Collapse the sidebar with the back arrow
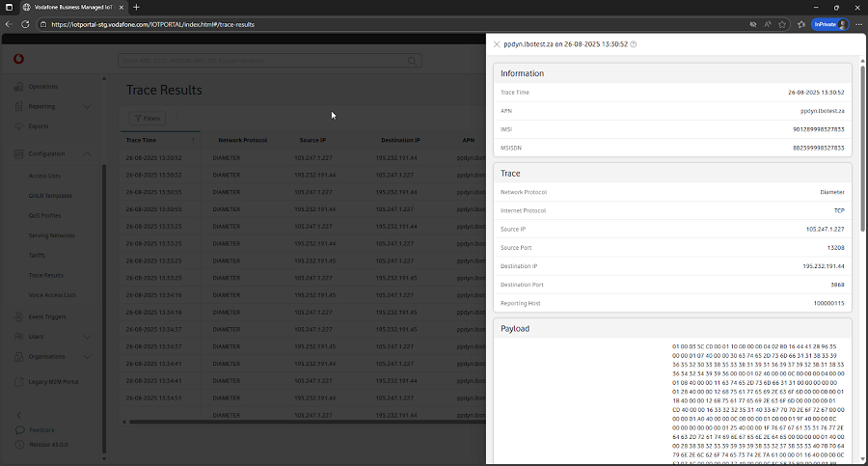 (x=19, y=416)
